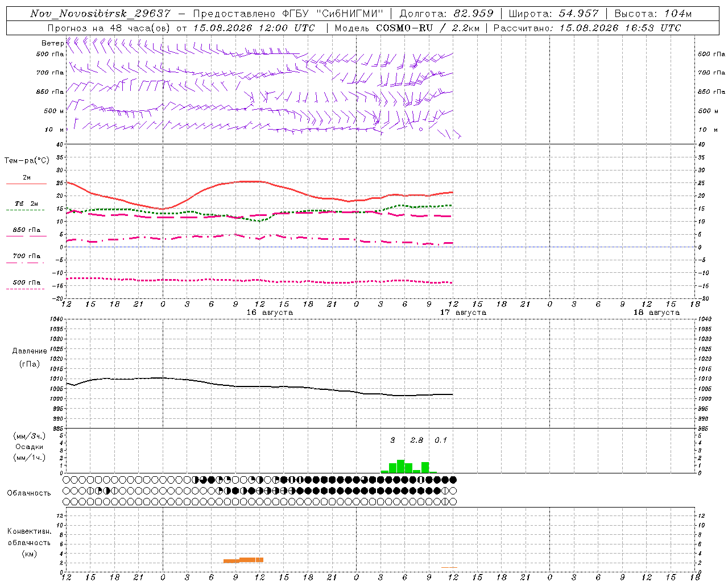Click the Облачность row label
This screenshot has width=728, height=582.
[29, 493]
